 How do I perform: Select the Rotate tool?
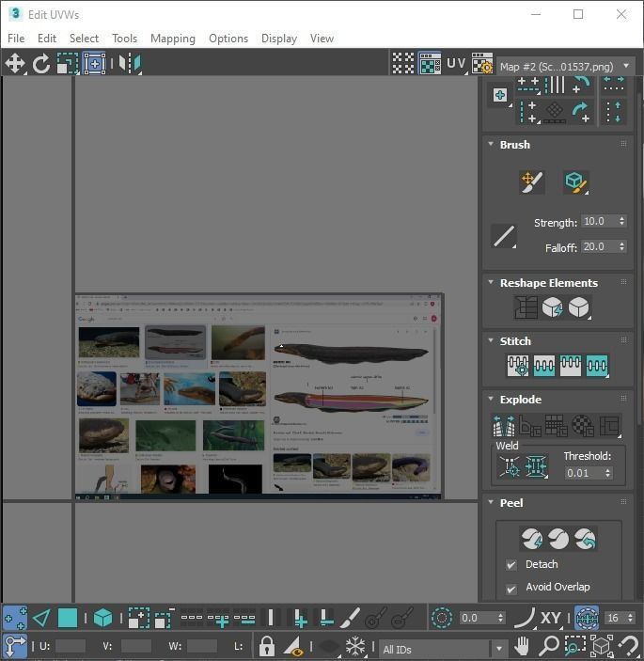pyautogui.click(x=41, y=63)
